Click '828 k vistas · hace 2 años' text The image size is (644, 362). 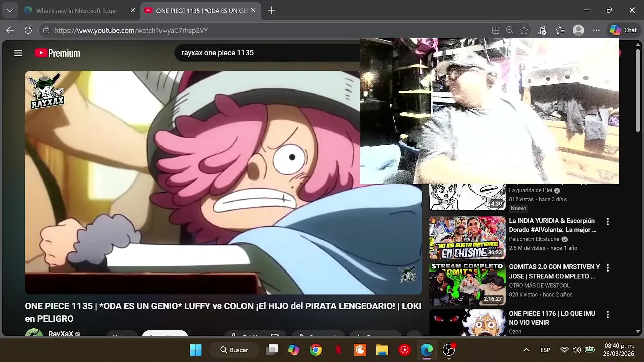point(540,295)
